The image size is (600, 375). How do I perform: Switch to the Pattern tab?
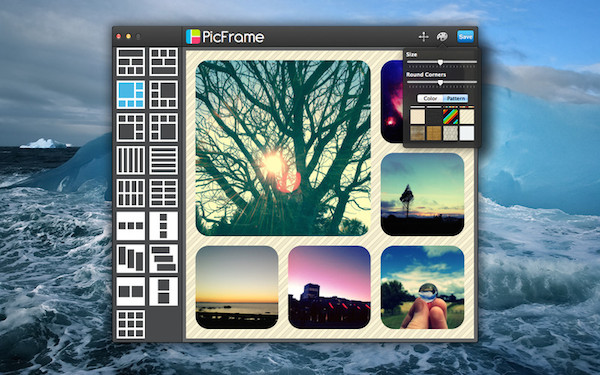[456, 98]
